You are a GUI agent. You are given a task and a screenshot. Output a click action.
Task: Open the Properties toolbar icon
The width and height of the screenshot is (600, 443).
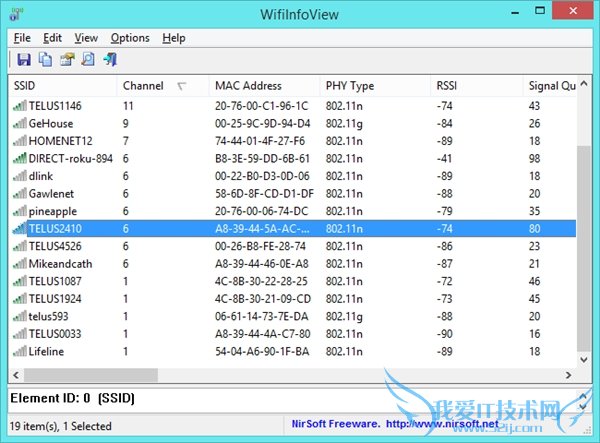pos(67,59)
